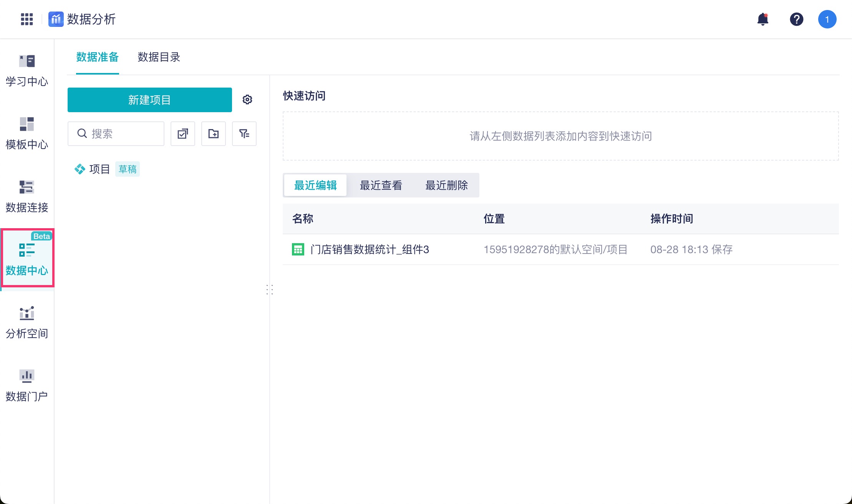Click the batch select checkbox icon
Screen dimensions: 852x504
tap(183, 134)
